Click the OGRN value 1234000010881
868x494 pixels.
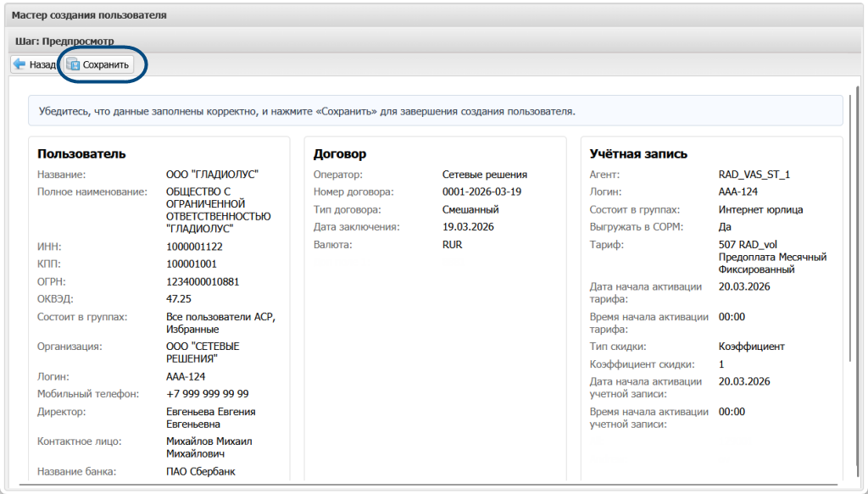coord(203,281)
